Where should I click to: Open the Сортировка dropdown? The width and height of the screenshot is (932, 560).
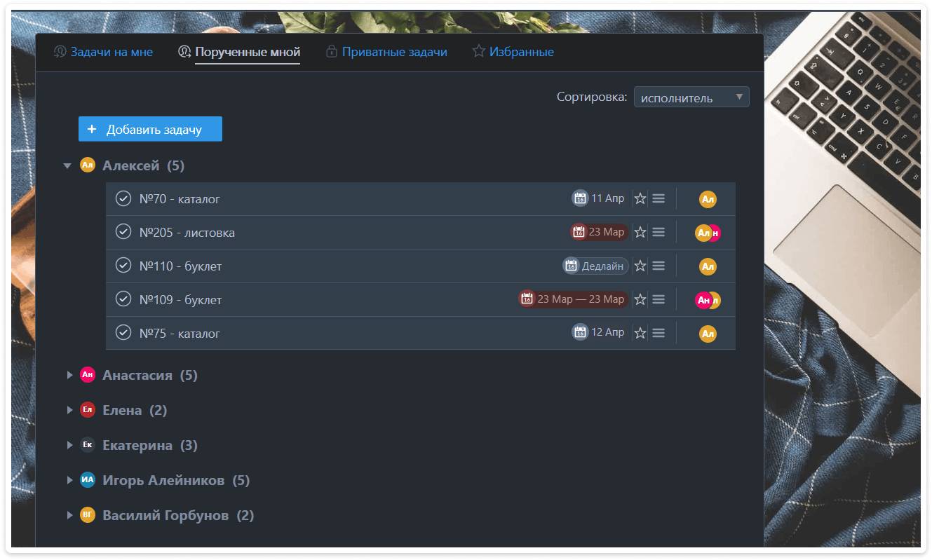click(691, 97)
